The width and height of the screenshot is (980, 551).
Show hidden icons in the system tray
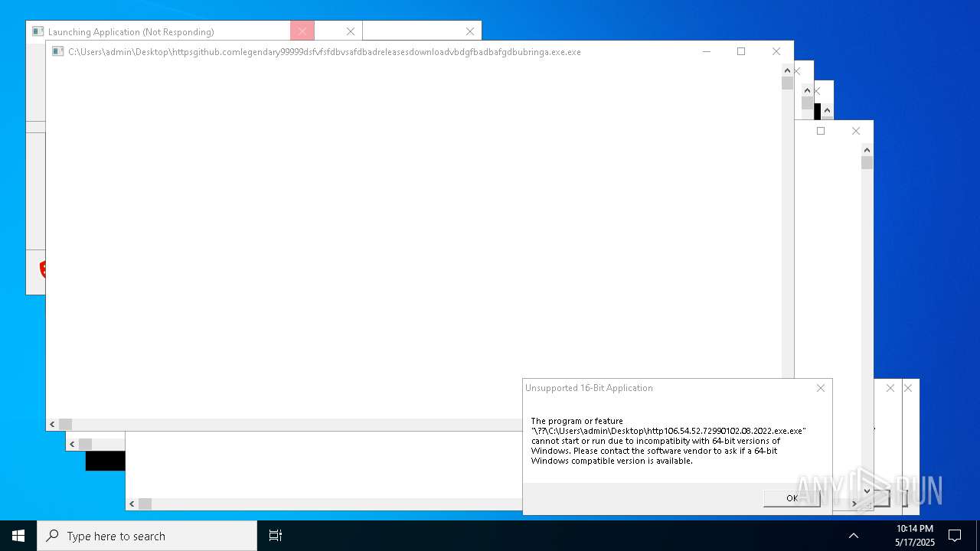(854, 536)
